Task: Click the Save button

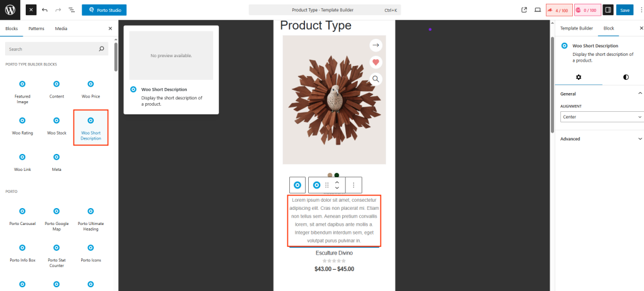Action: [625, 10]
